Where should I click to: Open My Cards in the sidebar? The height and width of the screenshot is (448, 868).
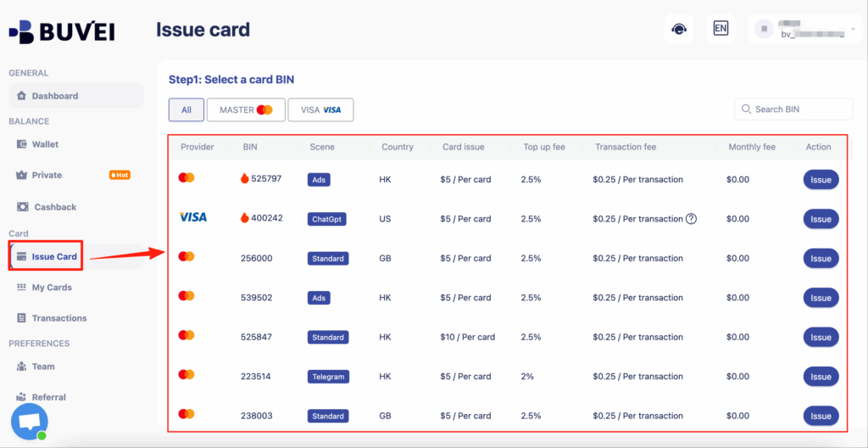52,288
